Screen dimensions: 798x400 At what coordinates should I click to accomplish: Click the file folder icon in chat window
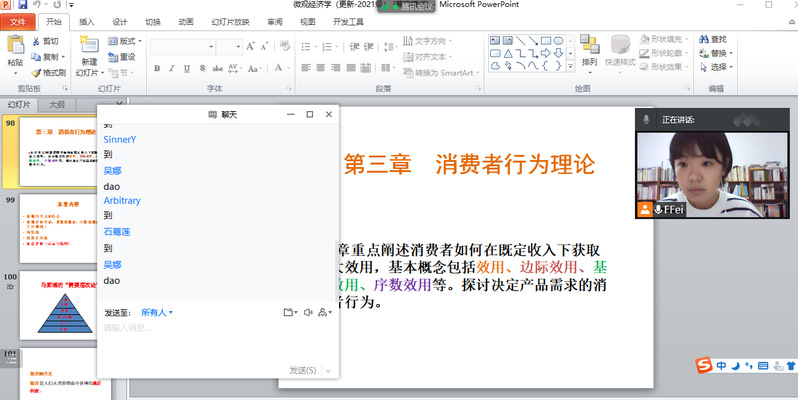pos(288,313)
